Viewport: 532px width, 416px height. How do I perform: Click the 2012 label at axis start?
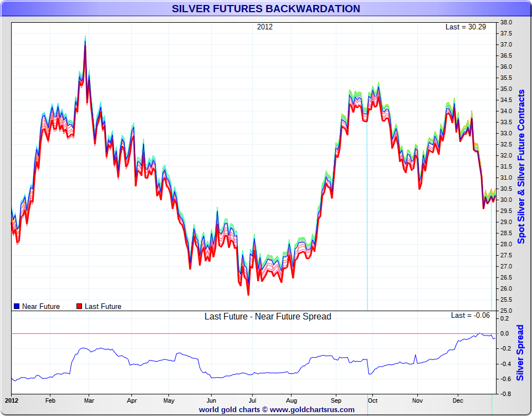[x=12, y=400]
